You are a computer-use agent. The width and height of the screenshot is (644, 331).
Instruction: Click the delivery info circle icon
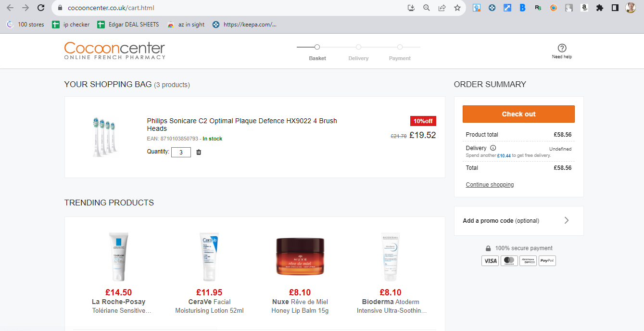(x=493, y=148)
